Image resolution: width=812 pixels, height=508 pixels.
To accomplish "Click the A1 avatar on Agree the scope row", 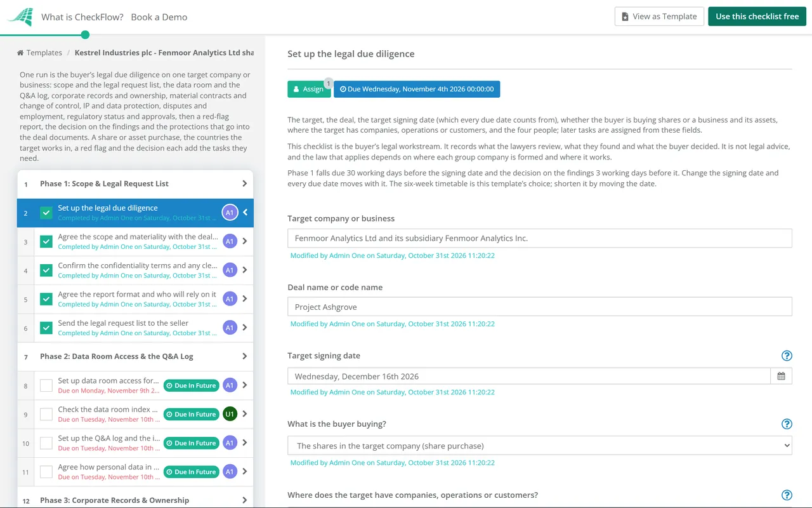I will pos(230,241).
